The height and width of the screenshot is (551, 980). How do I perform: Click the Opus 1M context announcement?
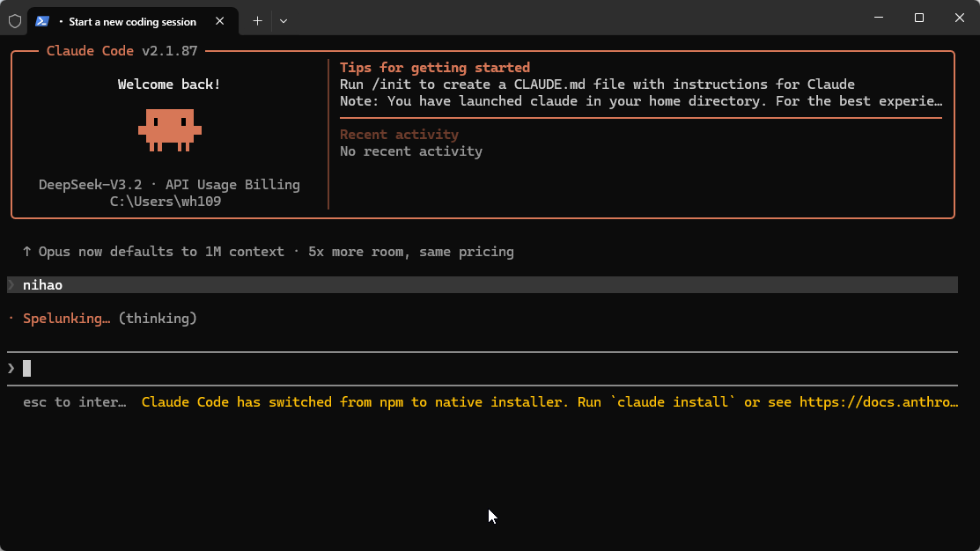pos(269,252)
